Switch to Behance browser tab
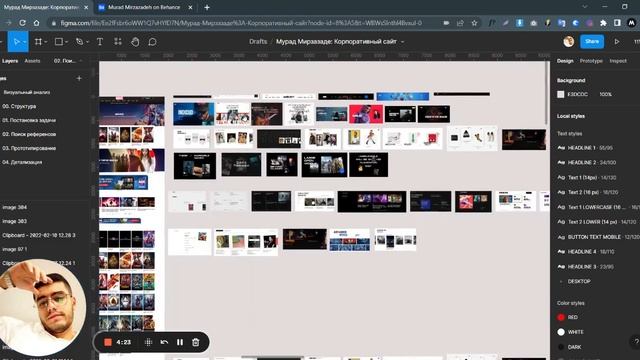Screen dimensions: 640x360 pyautogui.click(x=144, y=7)
